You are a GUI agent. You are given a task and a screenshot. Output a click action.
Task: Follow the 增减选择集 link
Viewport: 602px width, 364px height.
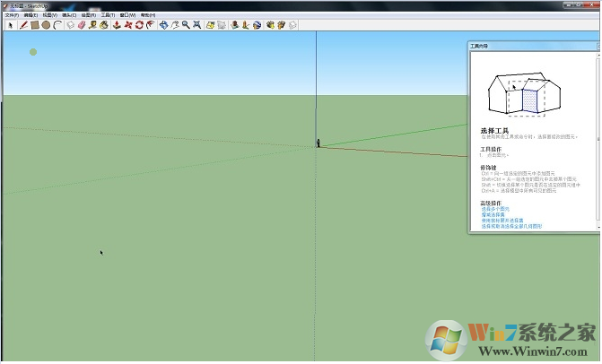pos(492,214)
